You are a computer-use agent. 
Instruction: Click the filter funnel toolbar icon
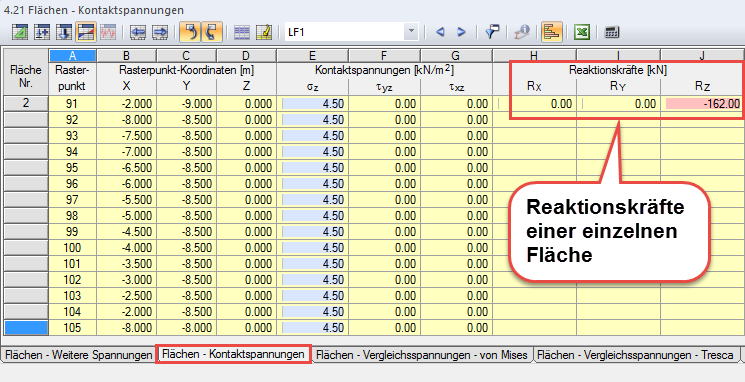click(492, 32)
